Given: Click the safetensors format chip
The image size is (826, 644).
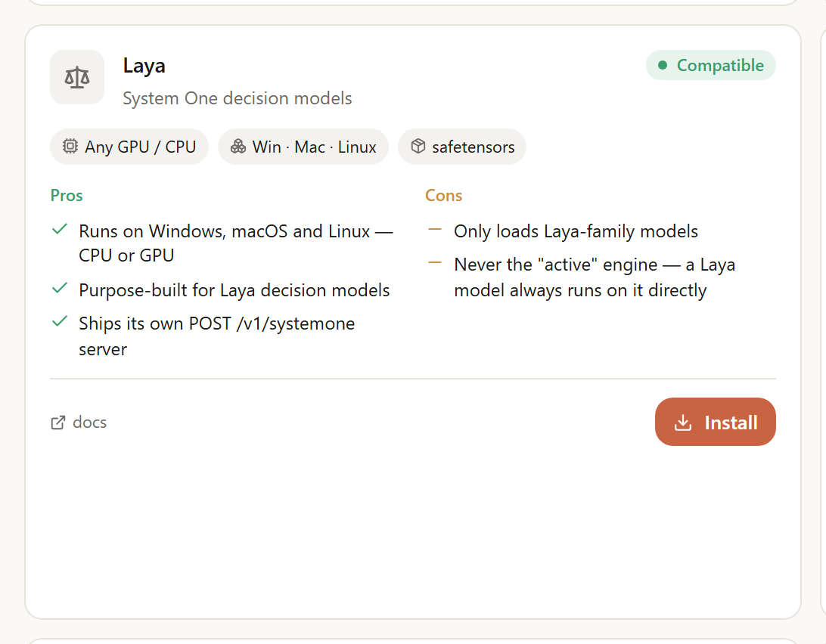Looking at the screenshot, I should [x=462, y=147].
